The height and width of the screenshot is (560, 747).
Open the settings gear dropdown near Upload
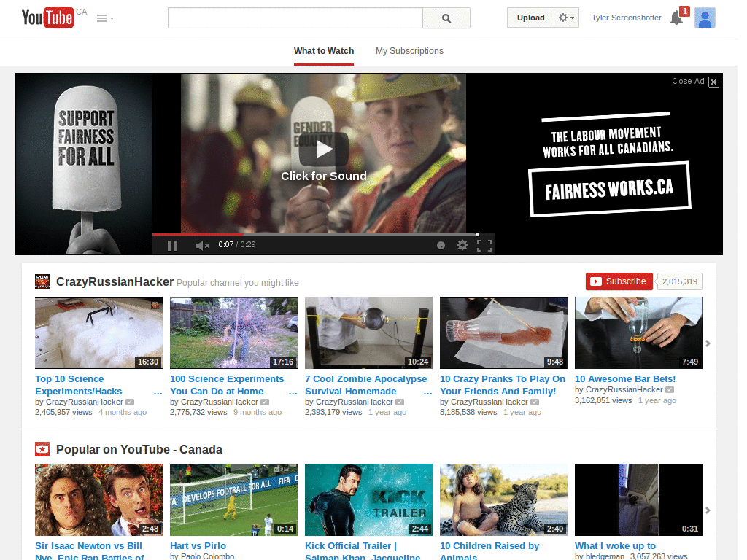pos(566,17)
